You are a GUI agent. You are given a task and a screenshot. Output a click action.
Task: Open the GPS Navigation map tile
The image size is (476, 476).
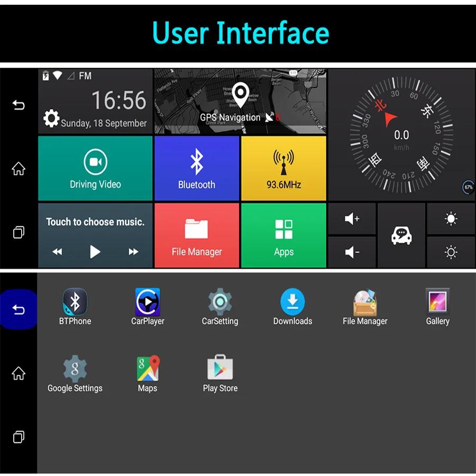coord(241,101)
